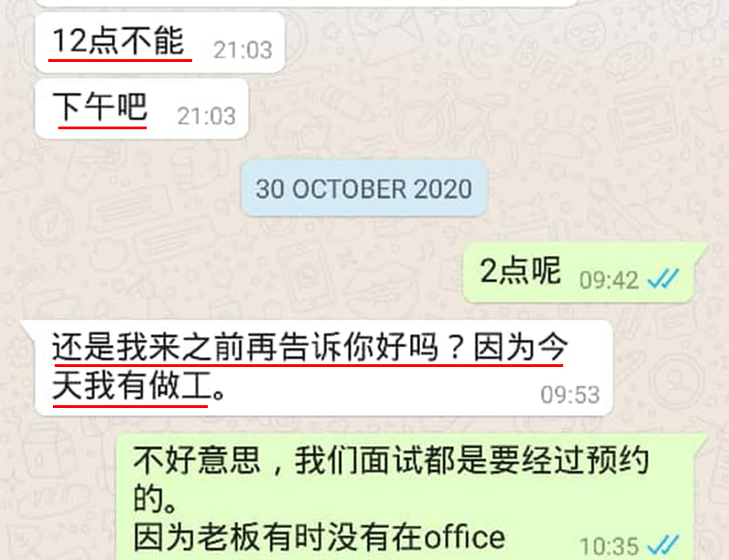Click the blue read ticks on 2点呢 message
The image size is (729, 560).
(x=663, y=279)
